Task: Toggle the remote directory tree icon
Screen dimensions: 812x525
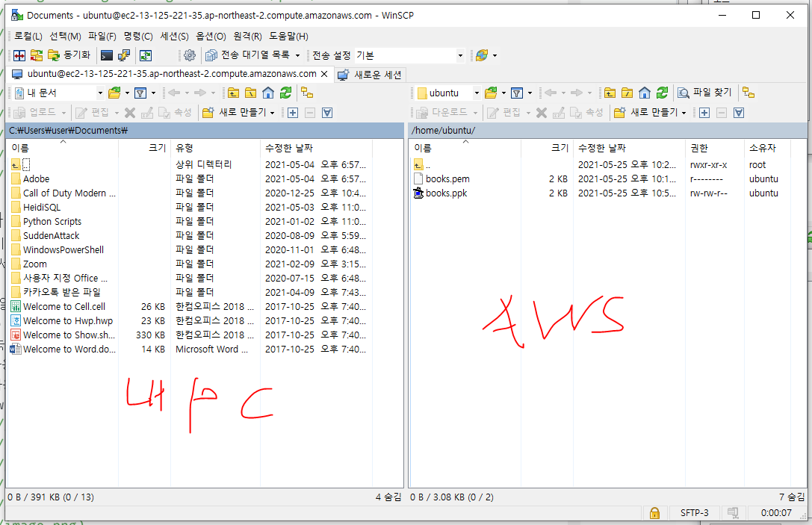Action: 749,93
